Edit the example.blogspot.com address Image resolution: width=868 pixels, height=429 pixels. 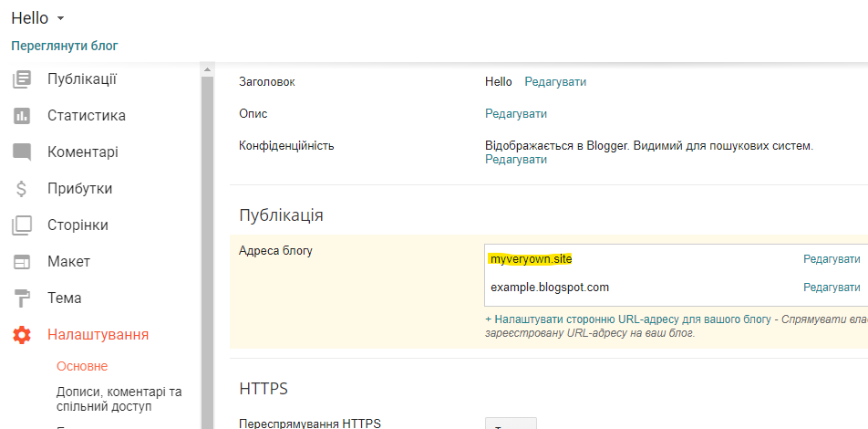click(832, 288)
